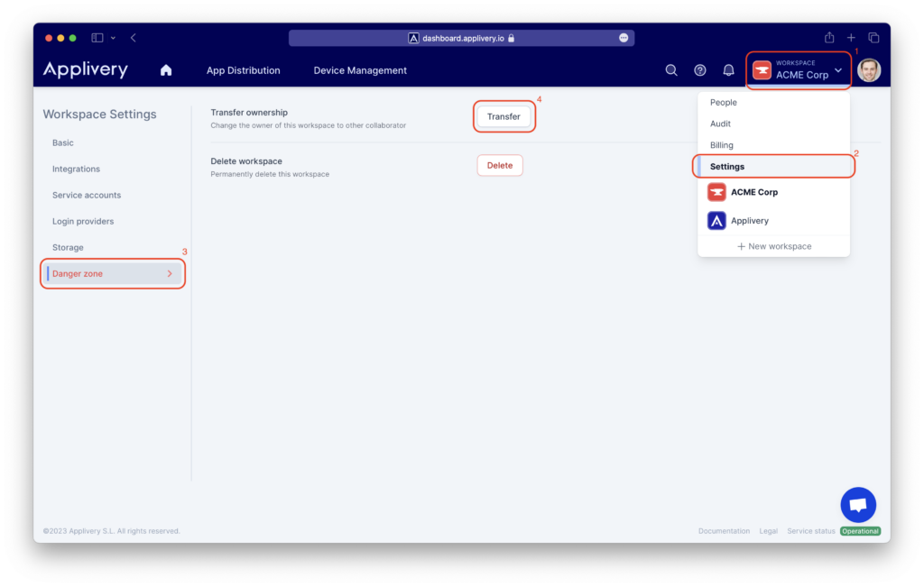The image size is (924, 587).
Task: Click the ACME Corp red logo in dropdown
Action: 716,192
